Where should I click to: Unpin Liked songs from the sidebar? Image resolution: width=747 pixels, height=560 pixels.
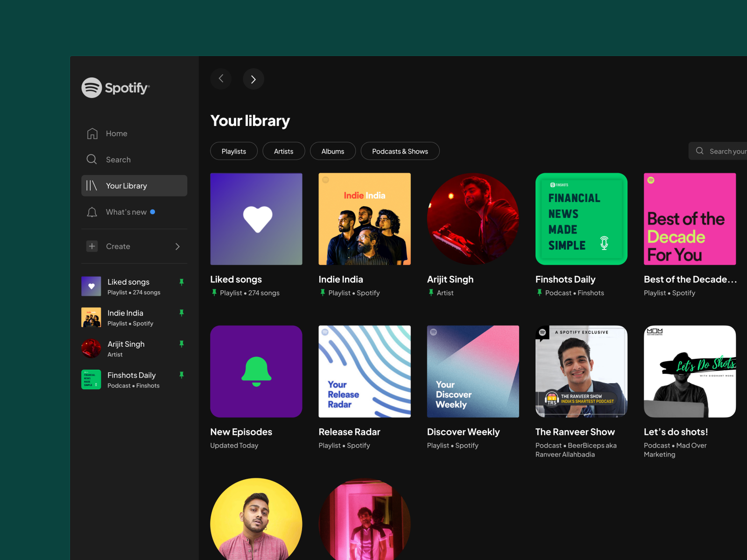click(x=182, y=282)
